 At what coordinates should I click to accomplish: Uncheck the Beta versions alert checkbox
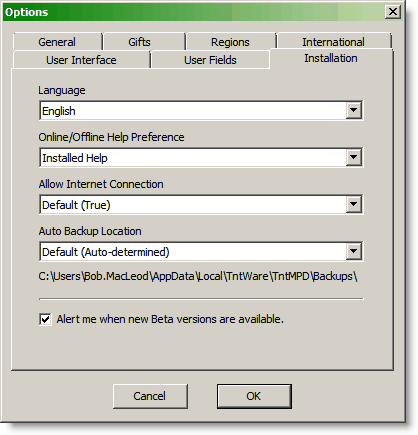pyautogui.click(x=45, y=319)
